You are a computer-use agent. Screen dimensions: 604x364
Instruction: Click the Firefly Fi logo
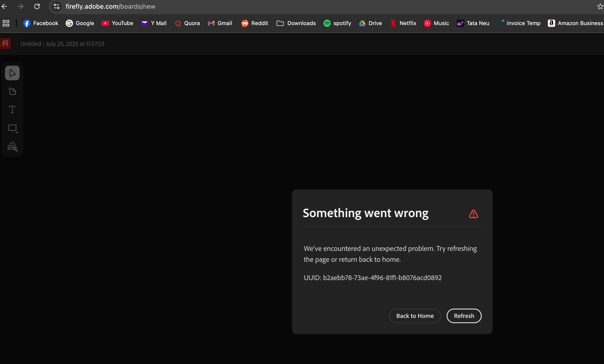pyautogui.click(x=5, y=44)
